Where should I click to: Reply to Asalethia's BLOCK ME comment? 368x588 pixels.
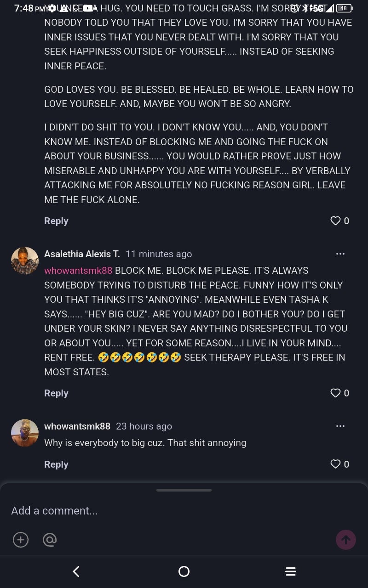(56, 393)
